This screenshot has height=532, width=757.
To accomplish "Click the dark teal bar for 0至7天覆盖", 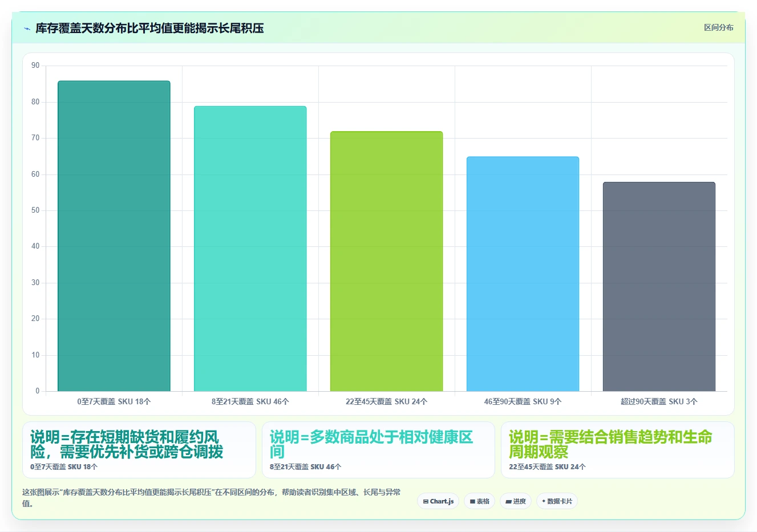I will coord(114,236).
